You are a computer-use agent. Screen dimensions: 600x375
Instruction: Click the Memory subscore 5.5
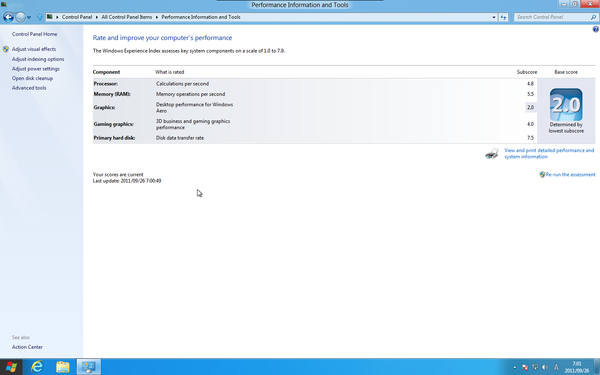[530, 94]
